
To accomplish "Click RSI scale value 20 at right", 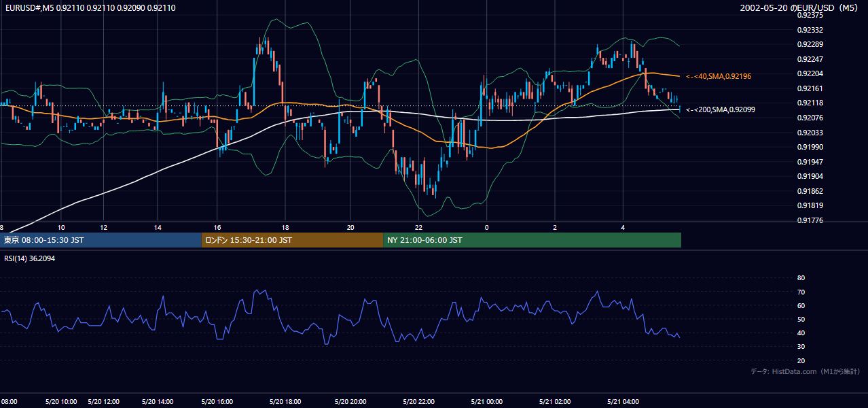I will [801, 360].
